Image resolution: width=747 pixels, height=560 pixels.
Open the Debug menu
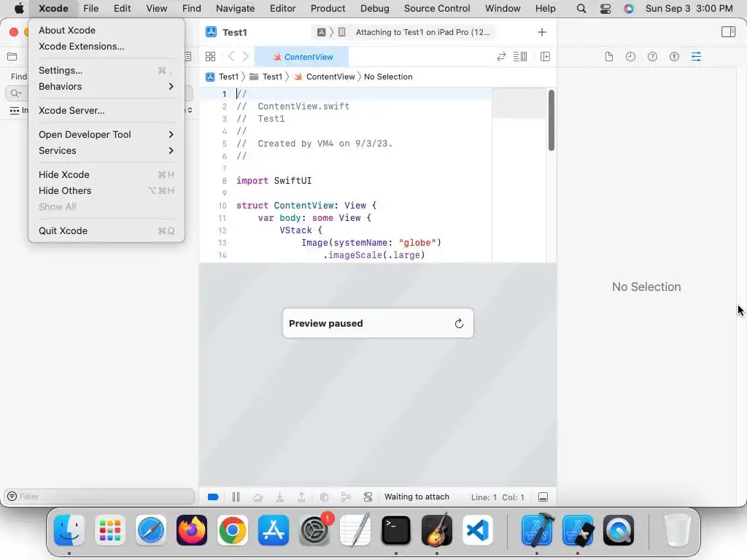tap(374, 9)
